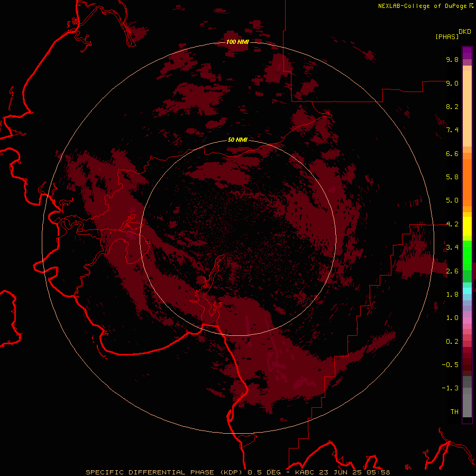This screenshot has height=476, width=476.
Task: Click the pink segment of the color bar
Action: (x=467, y=321)
